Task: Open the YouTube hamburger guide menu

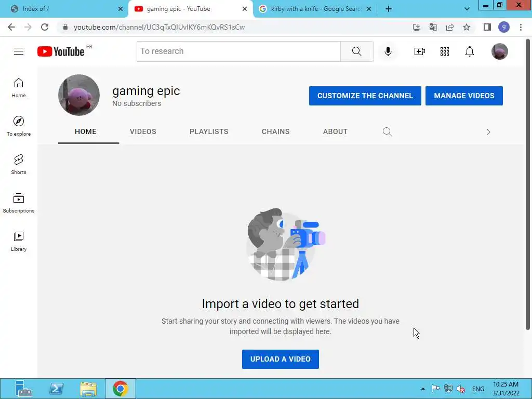Action: pos(19,51)
